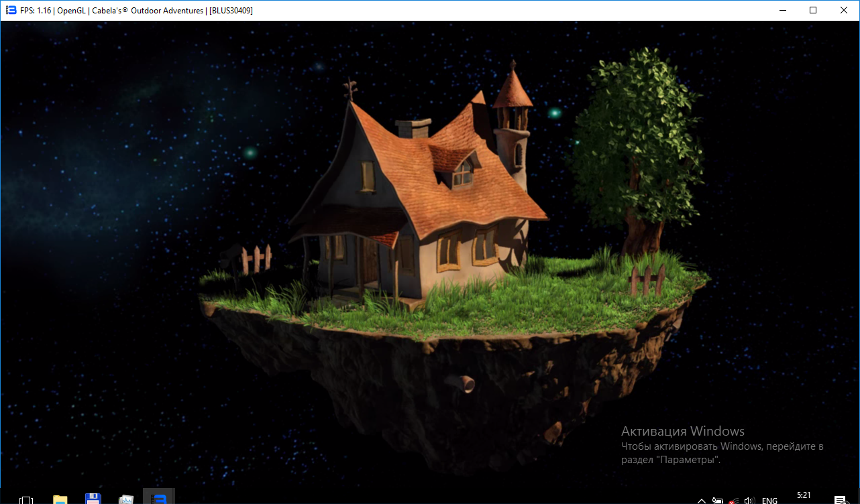Click the network status tray icon

click(x=734, y=500)
